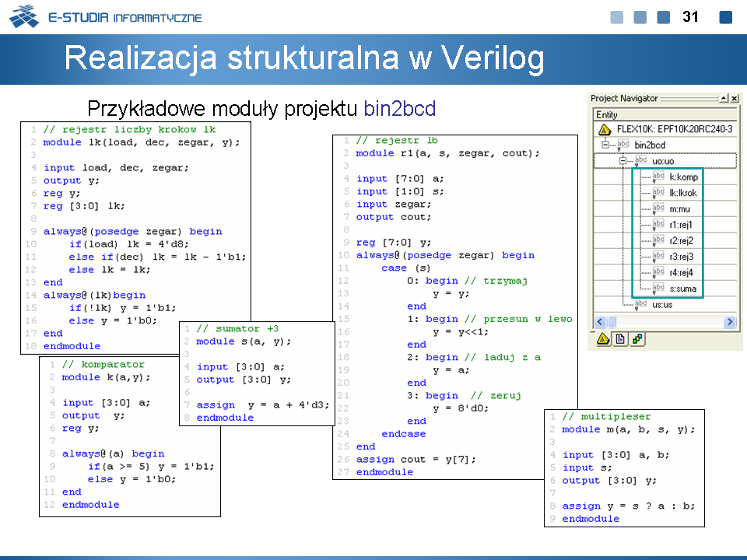Click the abc icon beside bin2bcd entity

click(623, 145)
